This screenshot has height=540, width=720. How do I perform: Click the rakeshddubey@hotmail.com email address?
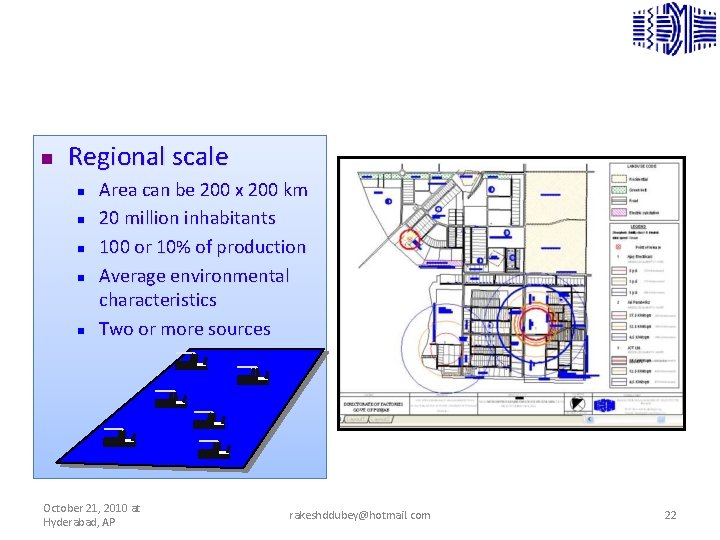click(360, 515)
